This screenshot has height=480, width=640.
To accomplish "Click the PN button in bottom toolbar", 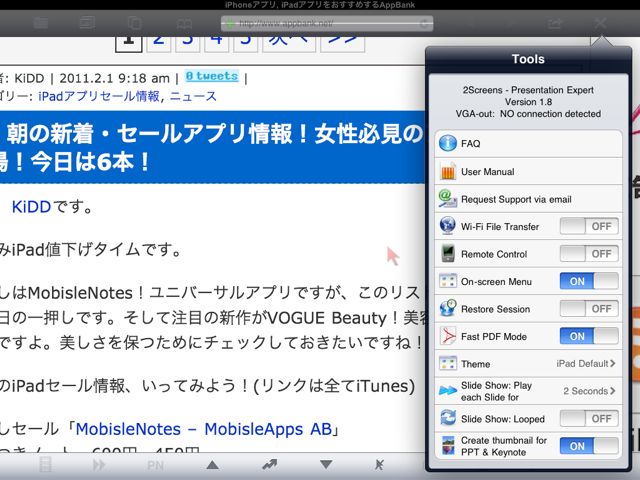I will pyautogui.click(x=156, y=465).
